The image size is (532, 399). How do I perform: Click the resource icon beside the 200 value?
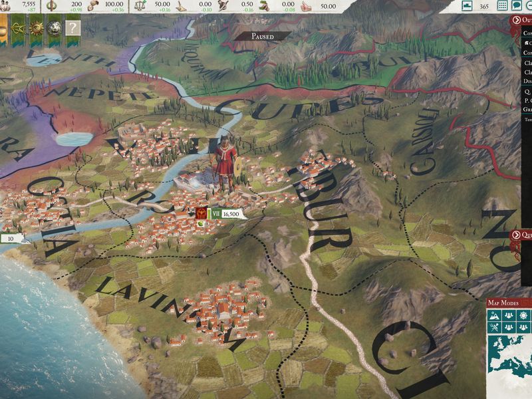[52, 6]
